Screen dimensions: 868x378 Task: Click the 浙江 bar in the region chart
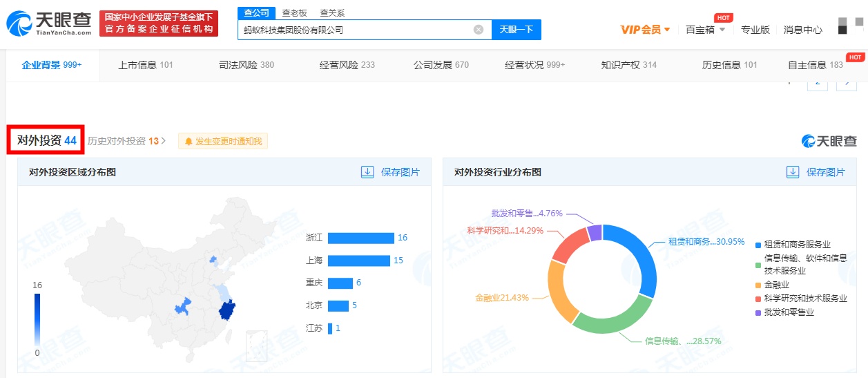pos(360,238)
